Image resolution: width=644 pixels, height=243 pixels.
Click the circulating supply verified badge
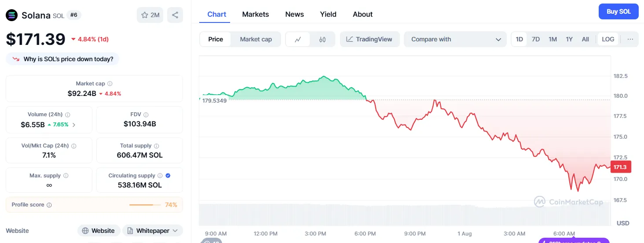pyautogui.click(x=168, y=176)
